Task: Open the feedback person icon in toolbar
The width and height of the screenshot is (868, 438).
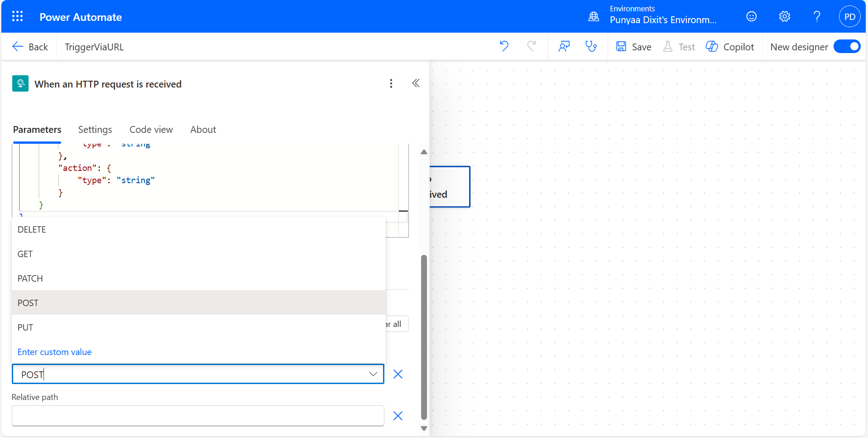Action: point(564,46)
